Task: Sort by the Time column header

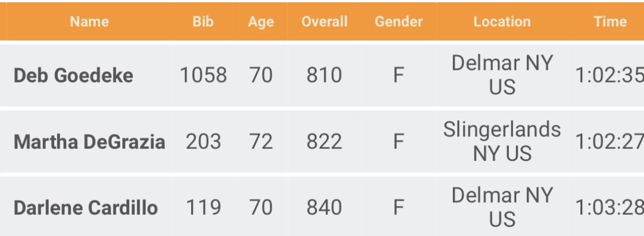Action: tap(610, 22)
